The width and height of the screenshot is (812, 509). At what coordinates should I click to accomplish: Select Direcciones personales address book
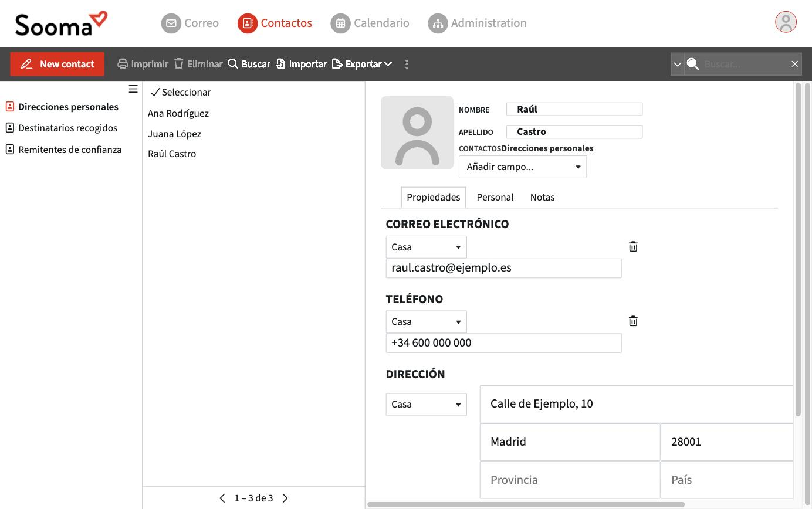pos(62,107)
